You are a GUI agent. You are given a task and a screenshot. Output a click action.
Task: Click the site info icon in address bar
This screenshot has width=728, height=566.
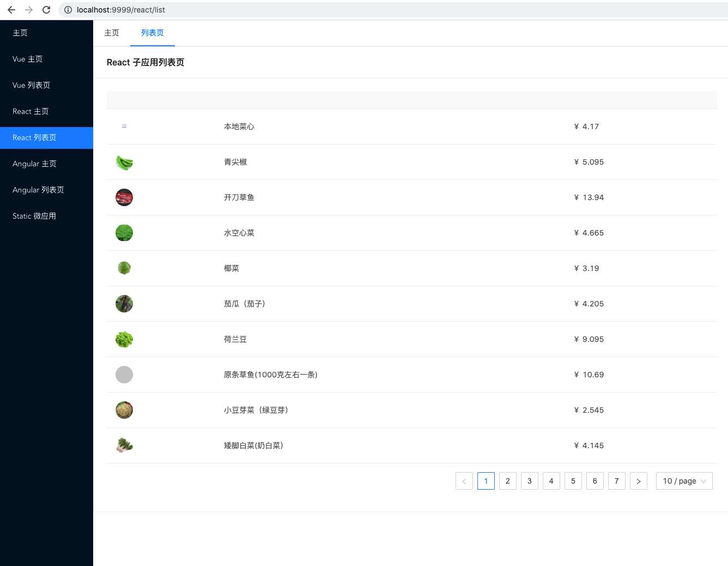[x=66, y=9]
